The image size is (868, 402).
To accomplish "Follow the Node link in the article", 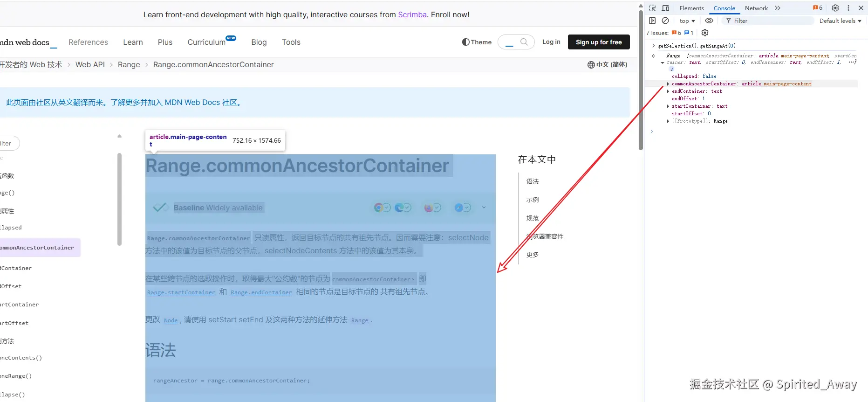I will 171,320.
